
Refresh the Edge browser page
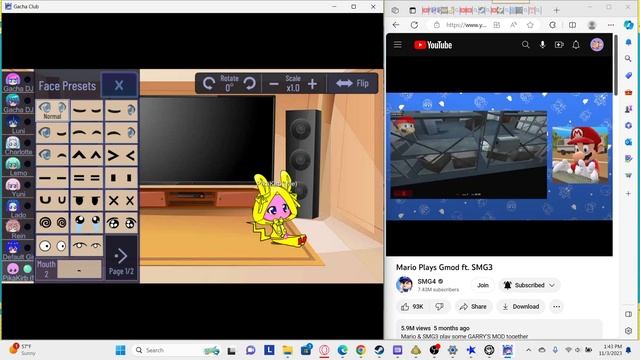pyautogui.click(x=414, y=25)
